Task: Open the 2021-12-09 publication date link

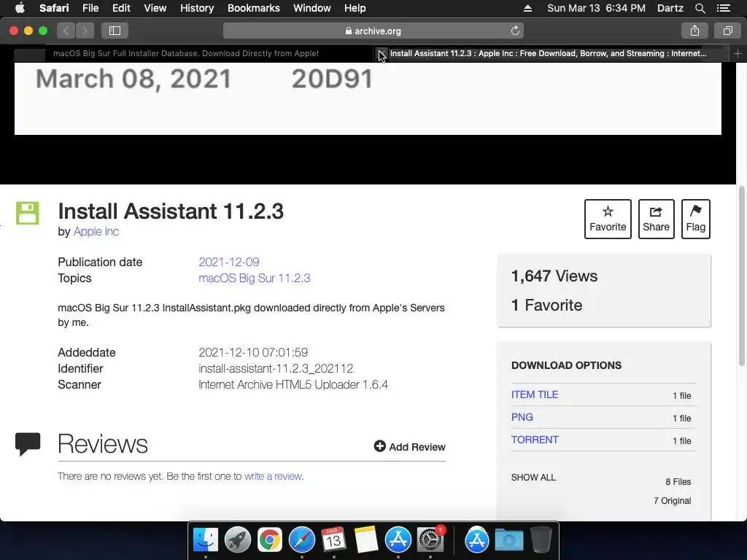Action: pos(228,262)
